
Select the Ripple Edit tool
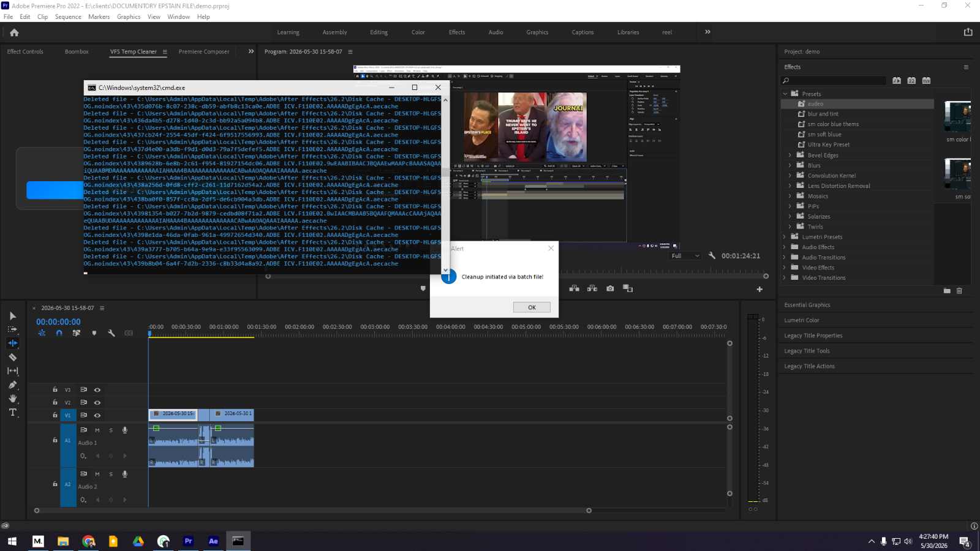(x=13, y=343)
